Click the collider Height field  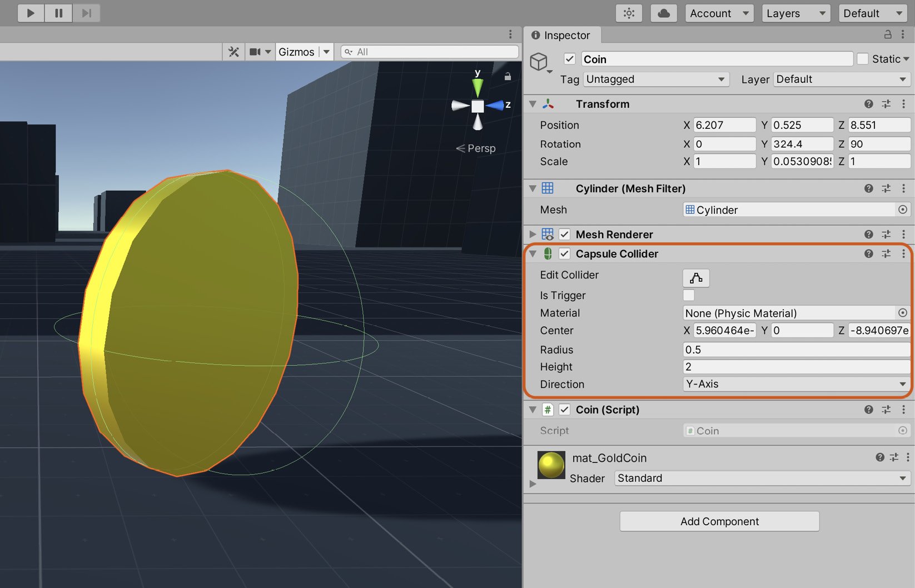[x=797, y=367]
